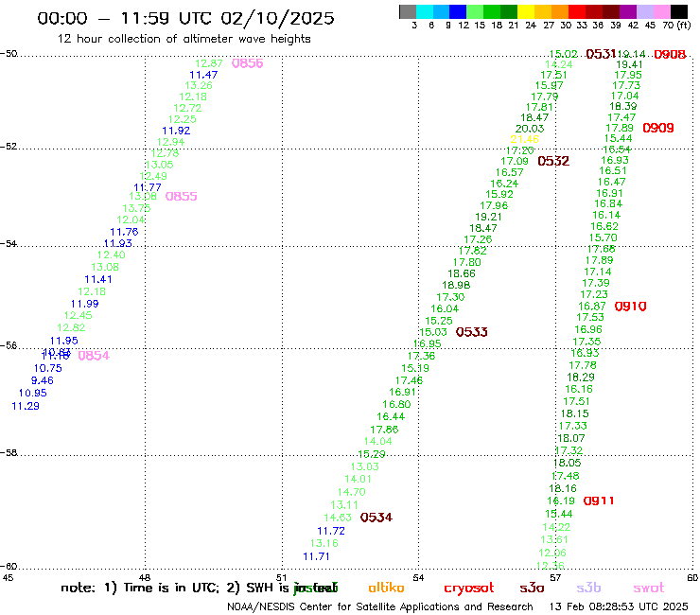Click the wave height value 19.41
This screenshot has height=615, width=700.
point(629,64)
